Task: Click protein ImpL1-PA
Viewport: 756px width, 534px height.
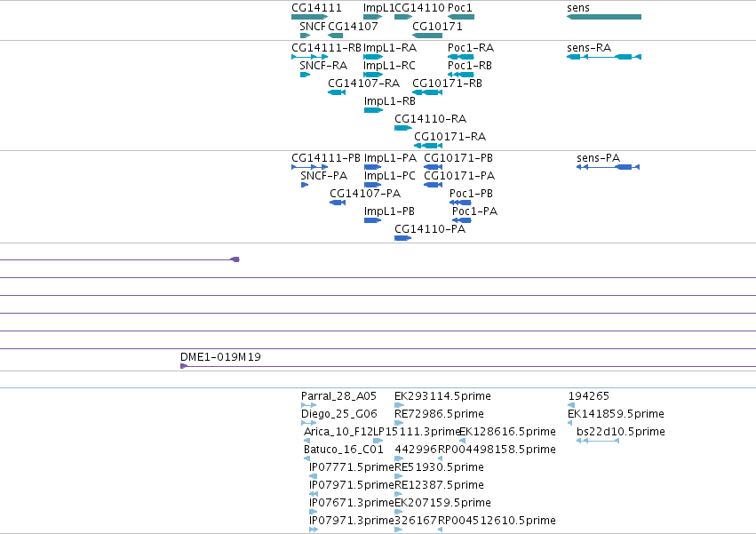Action: tap(373, 167)
